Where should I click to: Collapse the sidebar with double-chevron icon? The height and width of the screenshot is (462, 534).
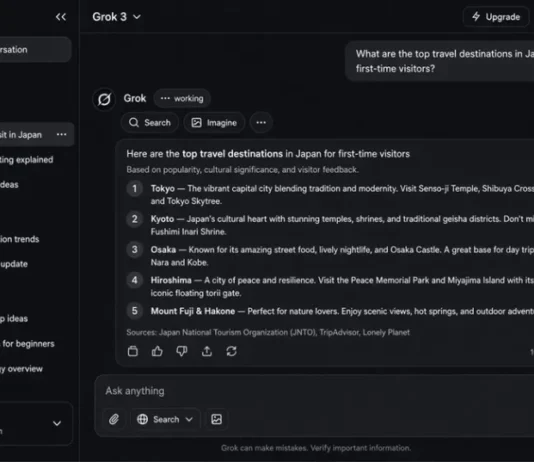click(61, 17)
